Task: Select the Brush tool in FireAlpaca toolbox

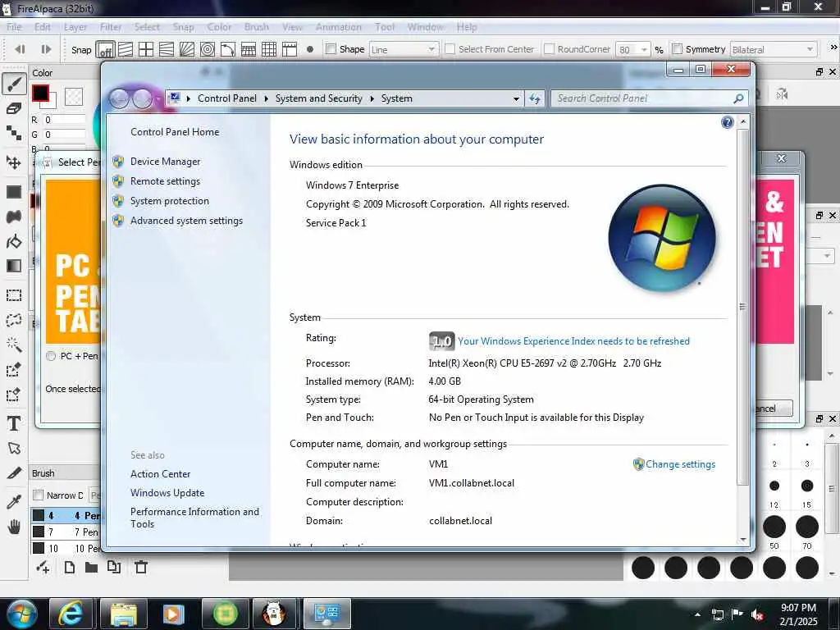Action: (14, 84)
